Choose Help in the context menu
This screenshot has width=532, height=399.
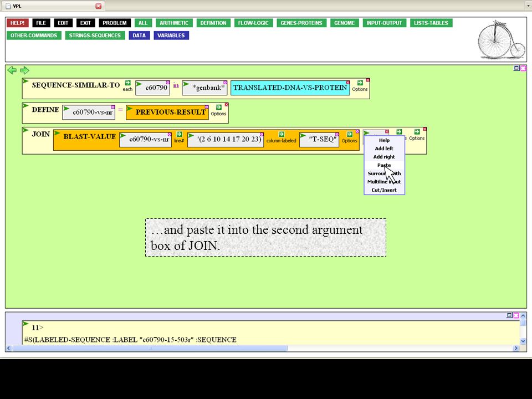(384, 140)
